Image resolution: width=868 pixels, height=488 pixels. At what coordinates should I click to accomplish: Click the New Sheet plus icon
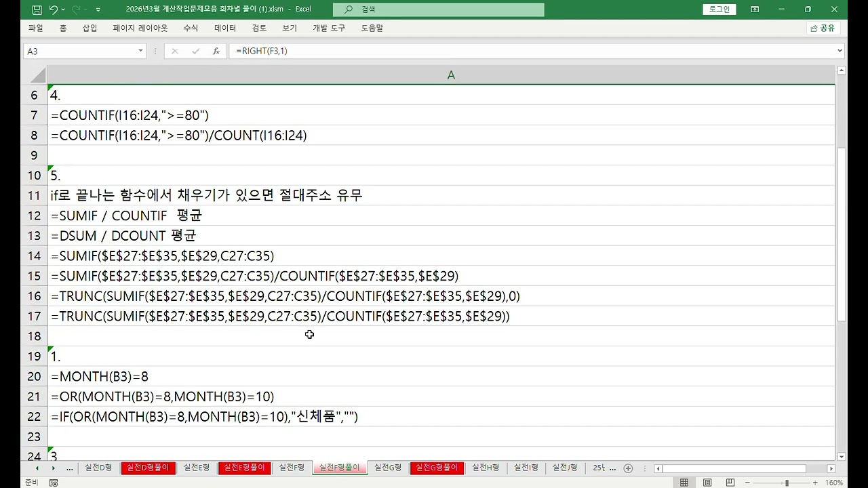628,468
